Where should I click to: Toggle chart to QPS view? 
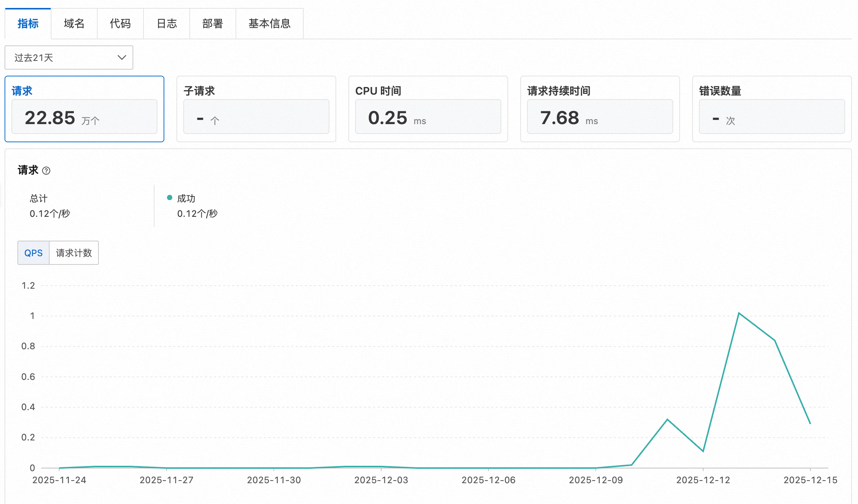tap(33, 253)
